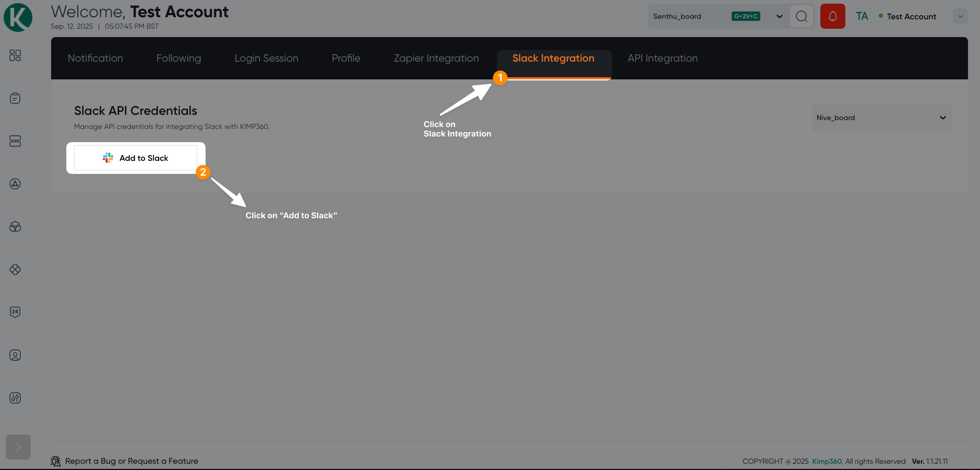This screenshot has height=470, width=980.
Task: Open Report a Bug or Request a Feature
Action: click(x=132, y=461)
